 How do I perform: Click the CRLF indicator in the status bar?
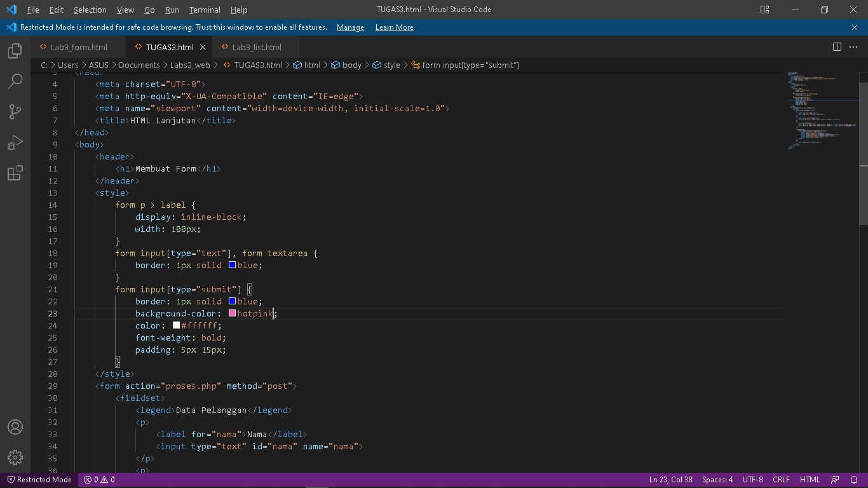[781, 480]
